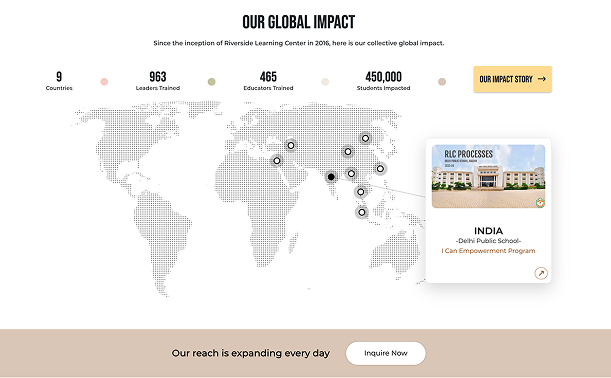Click the INDIA card title
Screen dimensions: 611x378
(488, 231)
